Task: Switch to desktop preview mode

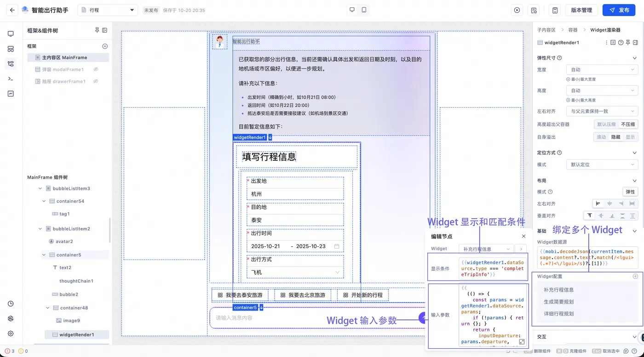Action: coord(352,10)
